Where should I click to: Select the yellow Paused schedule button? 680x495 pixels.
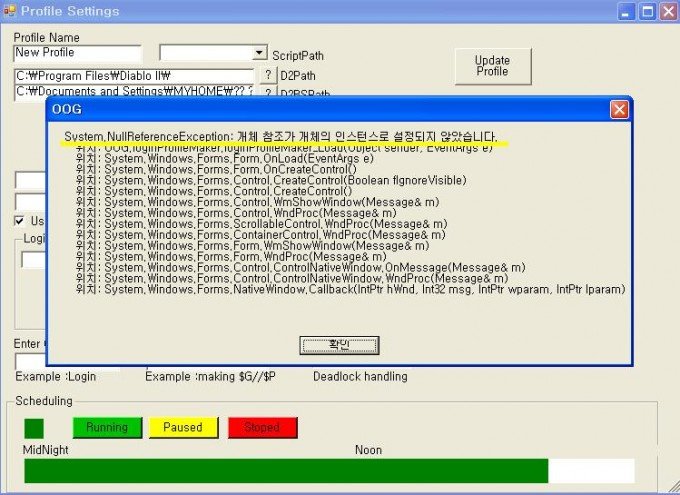pos(183,427)
